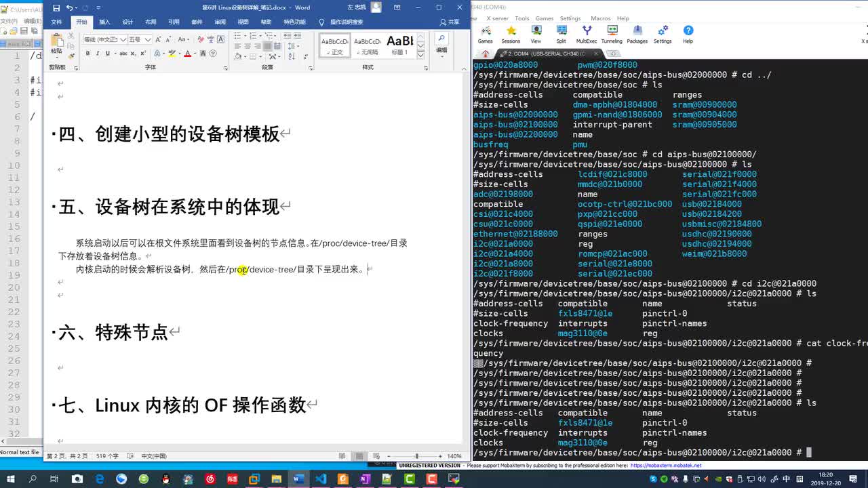Decrease paragraph indent
This screenshot has width=868, height=488.
[287, 35]
